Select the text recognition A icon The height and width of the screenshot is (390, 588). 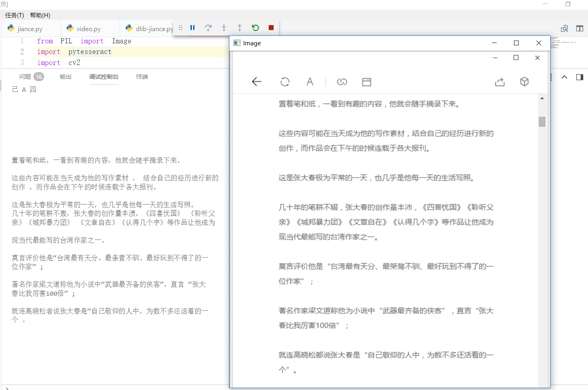click(310, 82)
